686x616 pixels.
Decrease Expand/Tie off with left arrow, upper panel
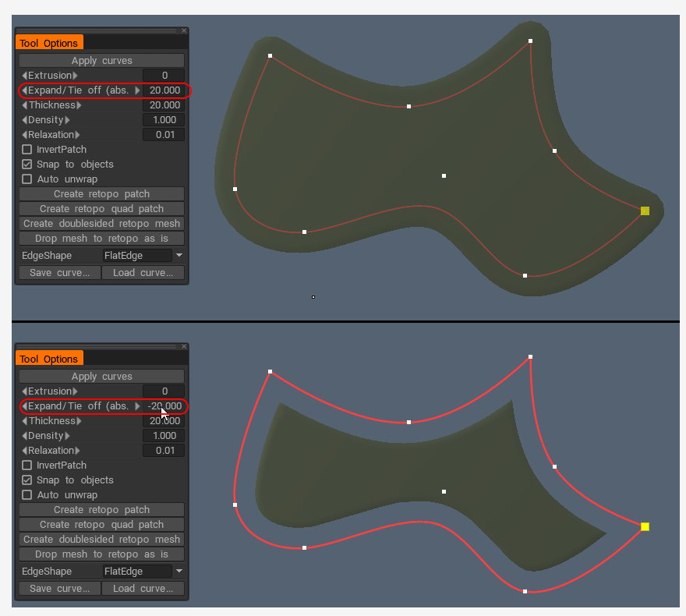(x=24, y=90)
